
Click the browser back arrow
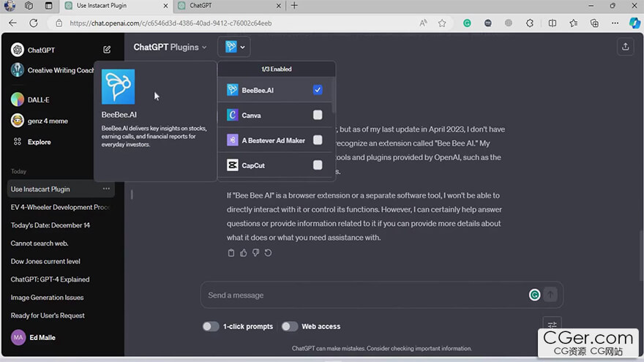(x=12, y=23)
